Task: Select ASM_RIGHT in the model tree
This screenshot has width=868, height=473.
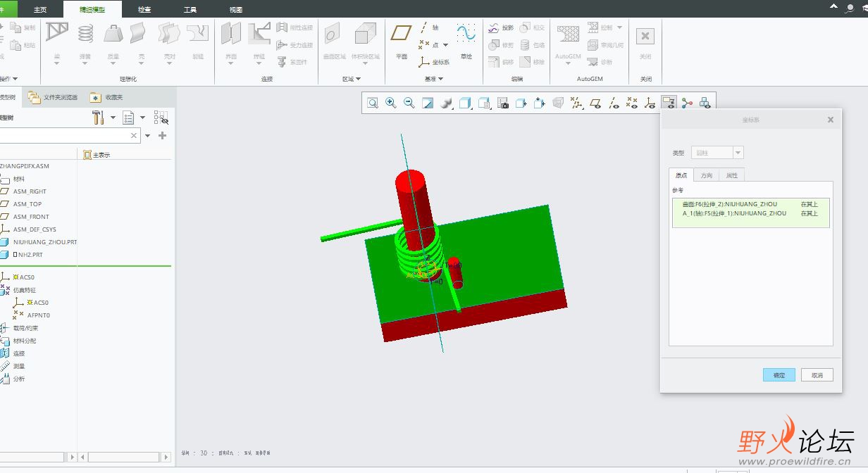Action: point(30,191)
